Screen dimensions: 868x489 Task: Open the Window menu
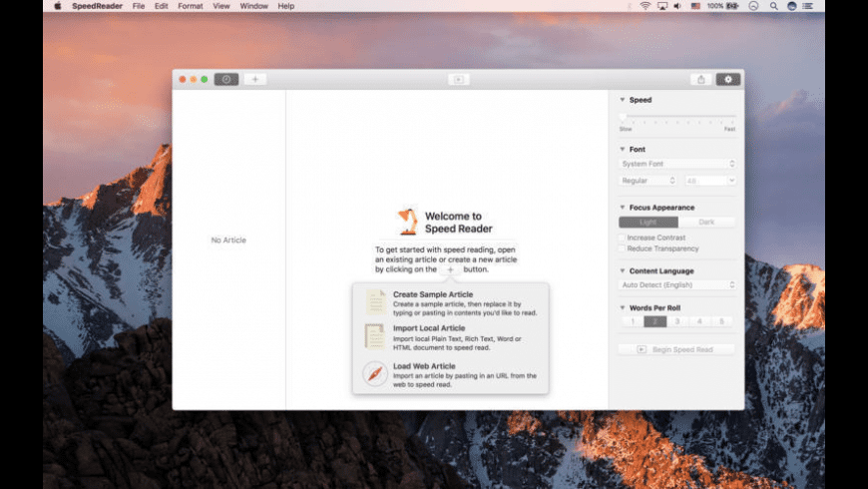253,6
